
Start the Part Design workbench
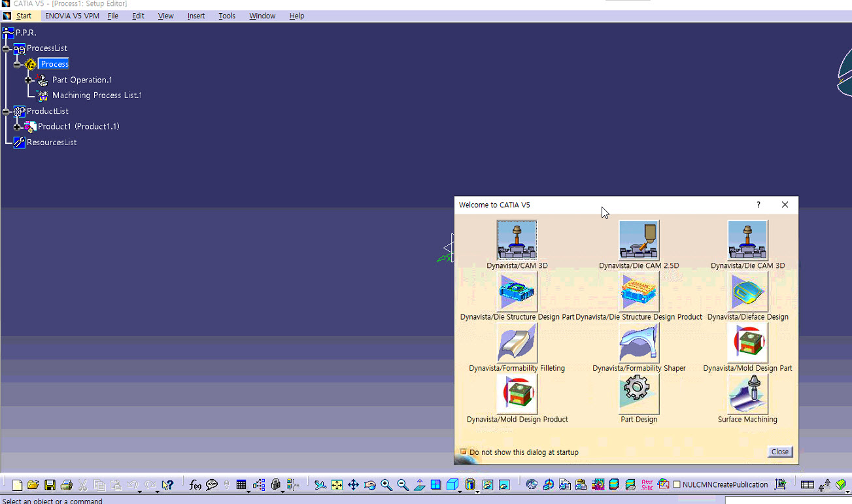(x=639, y=394)
